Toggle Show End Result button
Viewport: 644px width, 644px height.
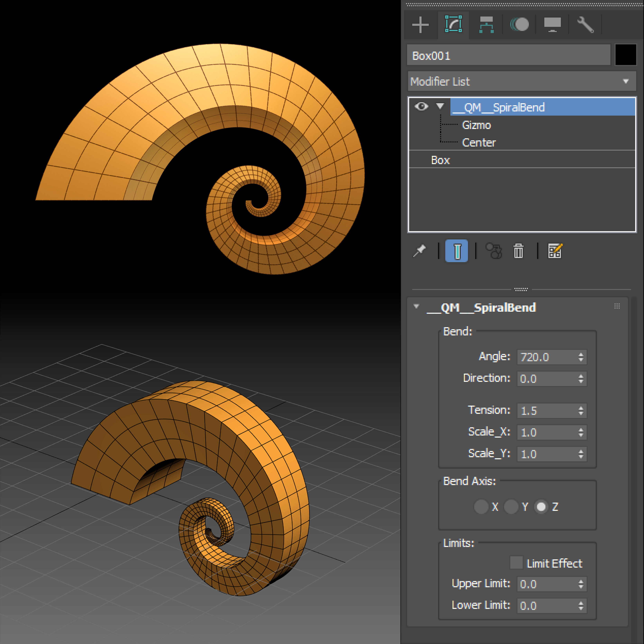tap(457, 251)
